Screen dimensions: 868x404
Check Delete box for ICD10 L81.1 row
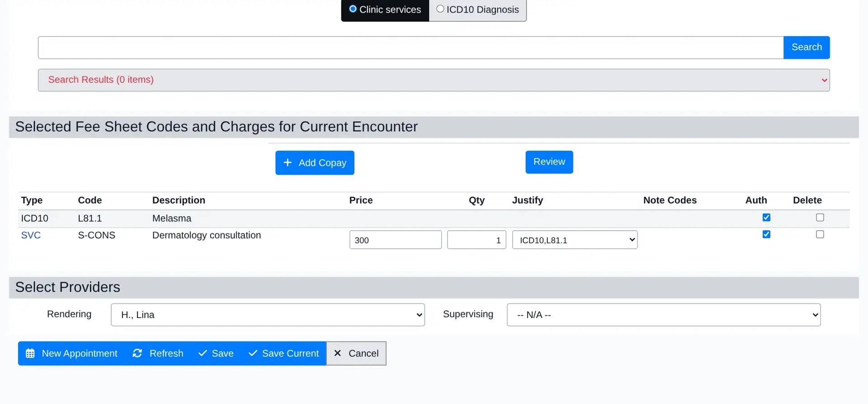coord(820,218)
